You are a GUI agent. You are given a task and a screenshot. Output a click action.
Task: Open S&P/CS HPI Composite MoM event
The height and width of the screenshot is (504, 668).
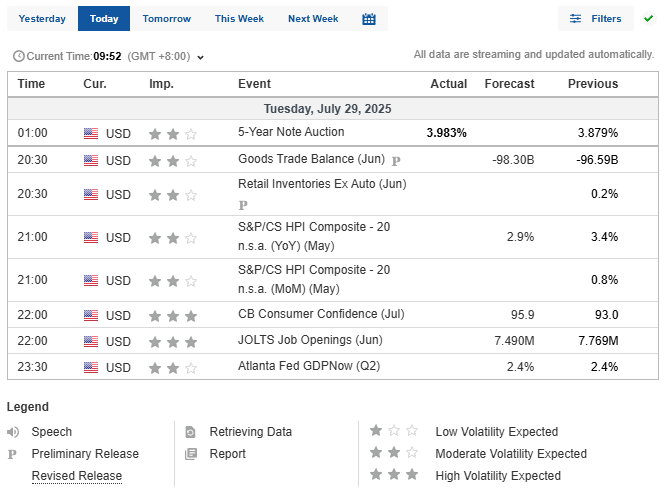click(x=314, y=279)
